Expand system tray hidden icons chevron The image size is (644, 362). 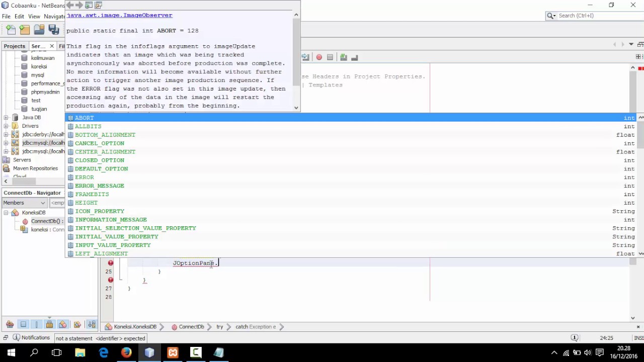554,353
